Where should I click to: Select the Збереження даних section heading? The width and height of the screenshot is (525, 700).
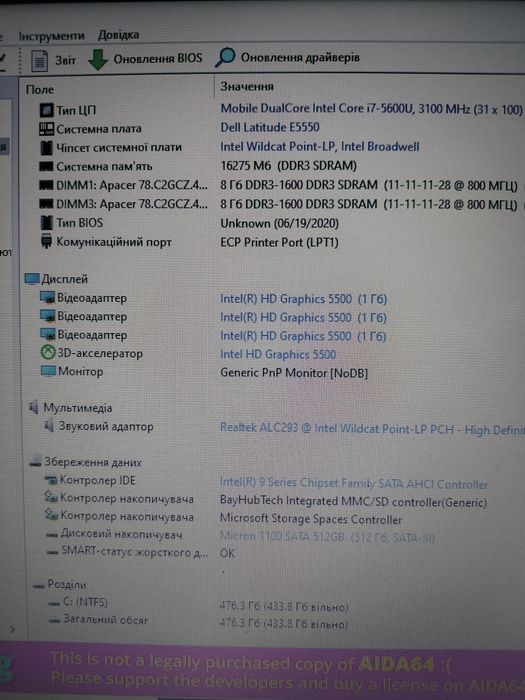(92, 462)
